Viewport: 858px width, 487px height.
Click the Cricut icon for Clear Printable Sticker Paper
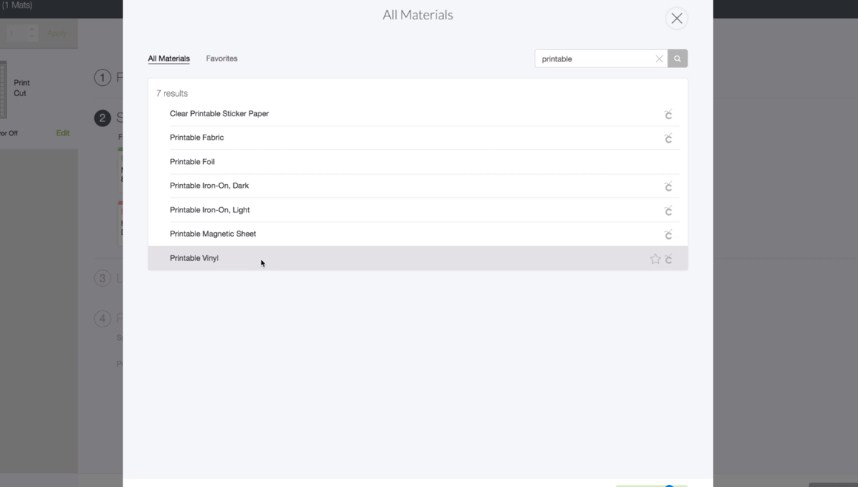click(x=668, y=115)
